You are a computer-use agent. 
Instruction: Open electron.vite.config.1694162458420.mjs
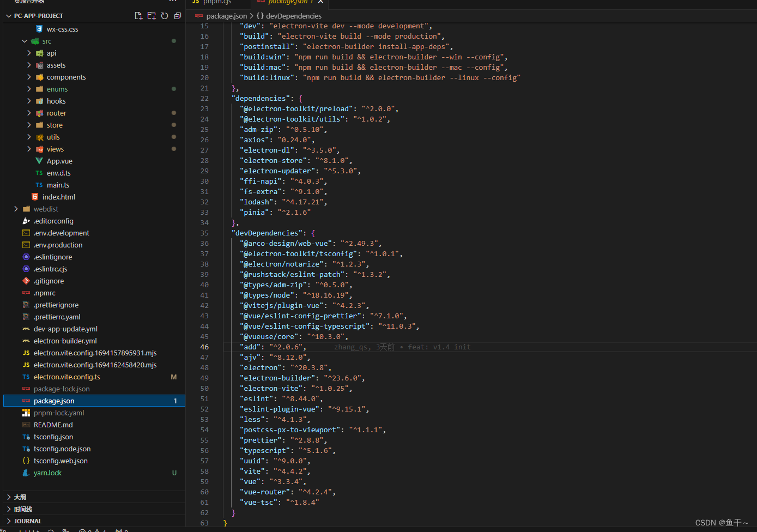(94, 365)
